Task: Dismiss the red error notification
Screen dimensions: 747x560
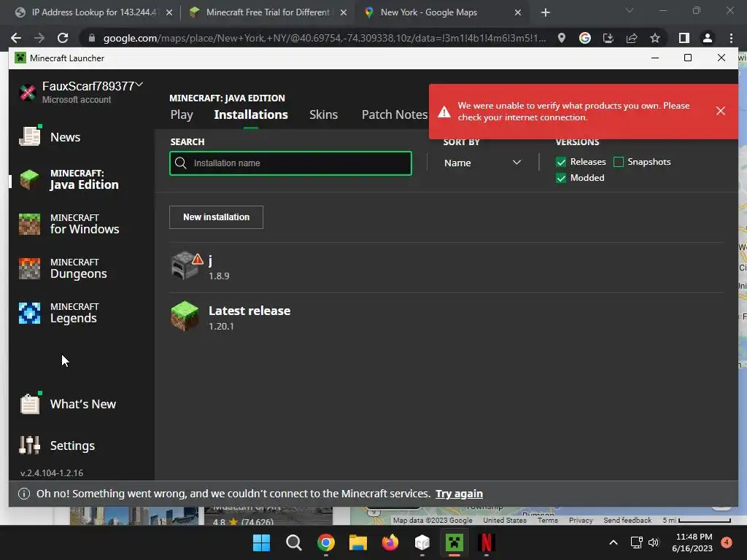Action: (x=720, y=111)
